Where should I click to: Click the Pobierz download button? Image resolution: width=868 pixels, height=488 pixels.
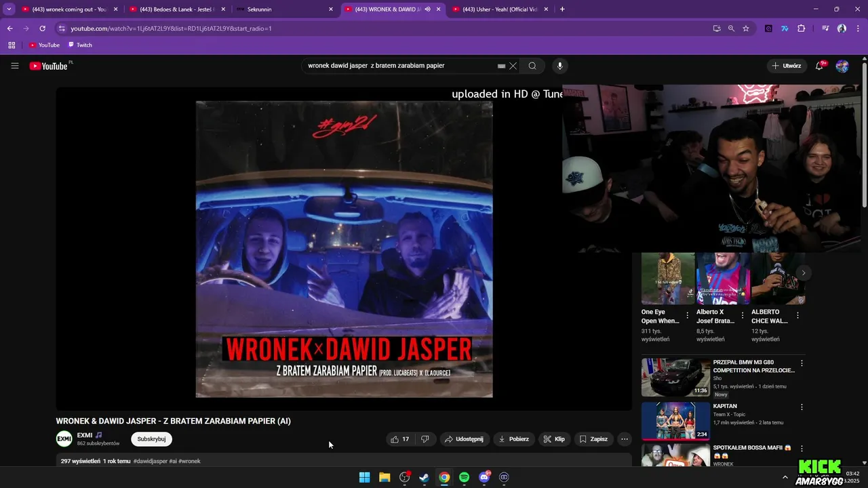pos(513,439)
